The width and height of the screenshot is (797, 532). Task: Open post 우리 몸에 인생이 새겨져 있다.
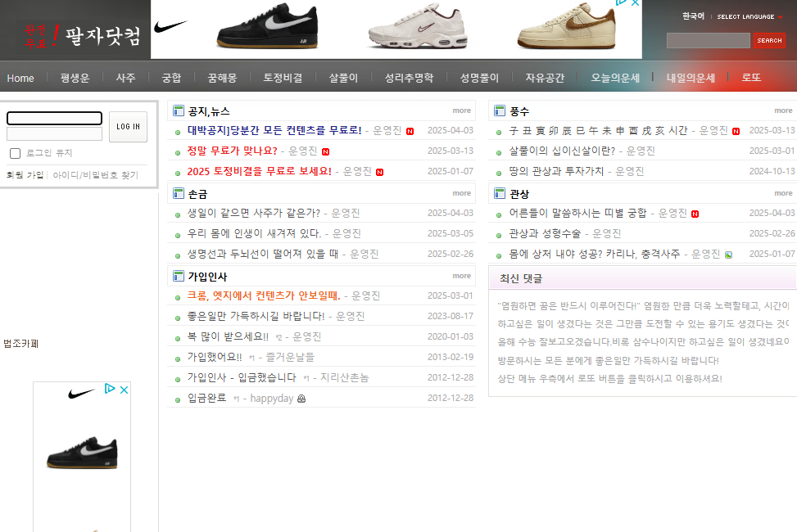click(254, 234)
